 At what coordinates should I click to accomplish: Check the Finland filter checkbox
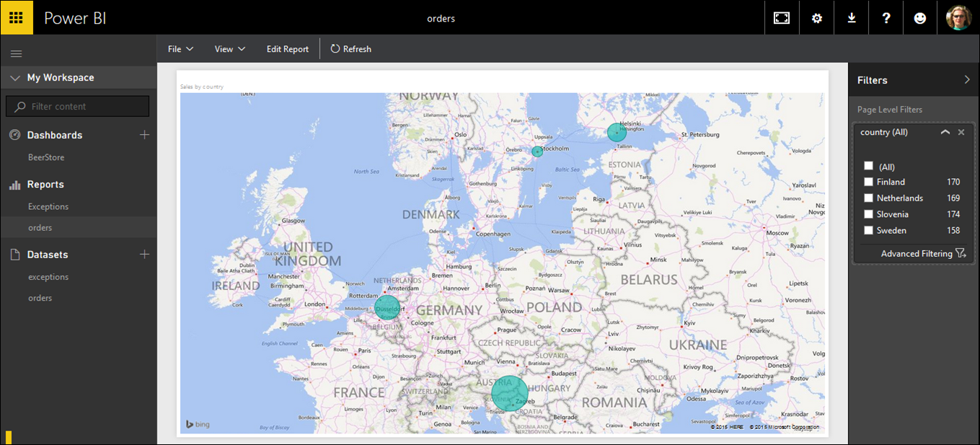(868, 182)
